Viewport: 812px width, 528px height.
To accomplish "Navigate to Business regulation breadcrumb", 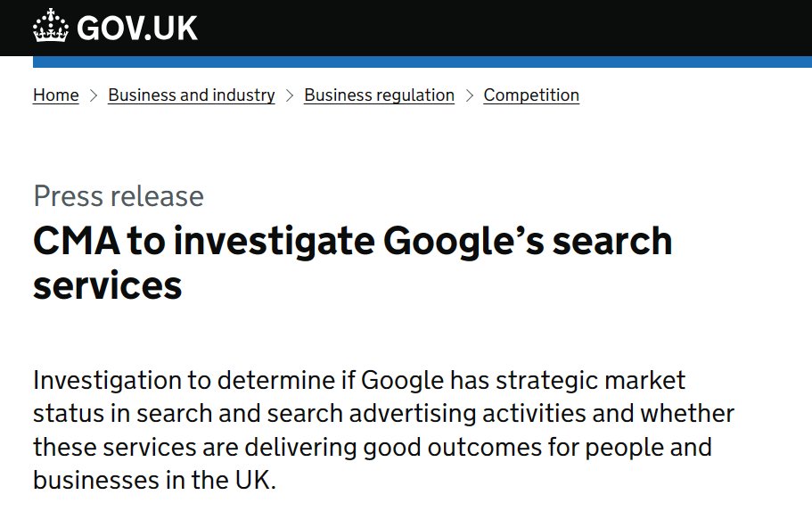I will pyautogui.click(x=379, y=95).
